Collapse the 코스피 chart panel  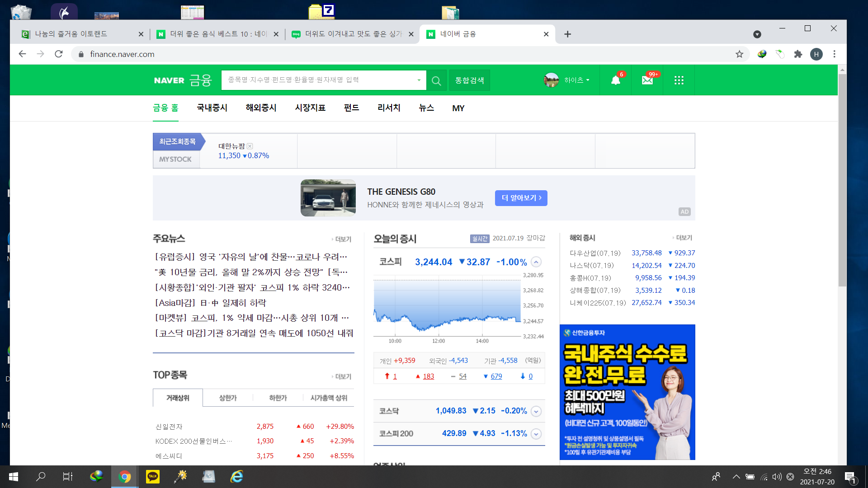tap(536, 262)
